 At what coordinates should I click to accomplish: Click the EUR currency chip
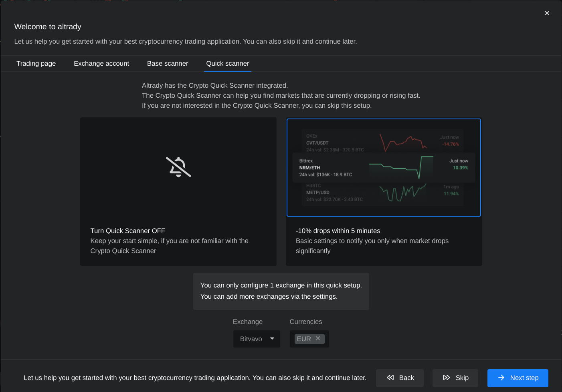pyautogui.click(x=309, y=339)
